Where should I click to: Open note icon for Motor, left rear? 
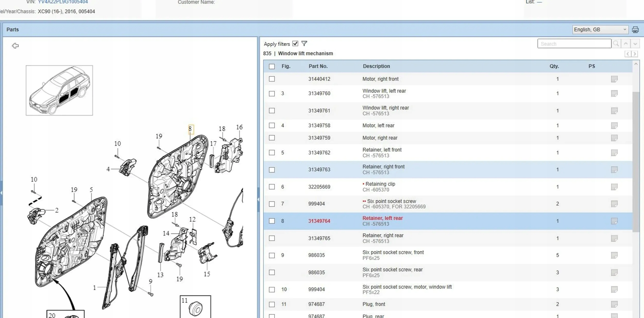click(614, 126)
